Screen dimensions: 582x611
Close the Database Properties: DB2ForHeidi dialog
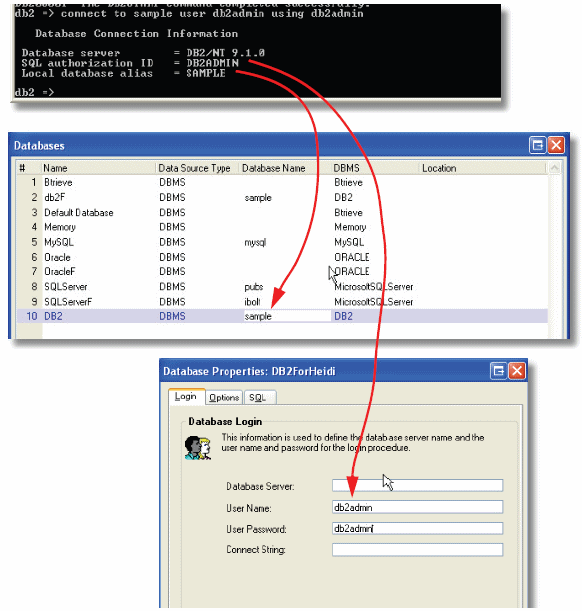[x=517, y=371]
